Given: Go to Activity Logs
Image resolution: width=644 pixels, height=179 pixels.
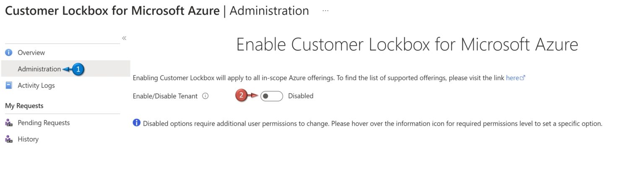Looking at the screenshot, I should [x=36, y=85].
